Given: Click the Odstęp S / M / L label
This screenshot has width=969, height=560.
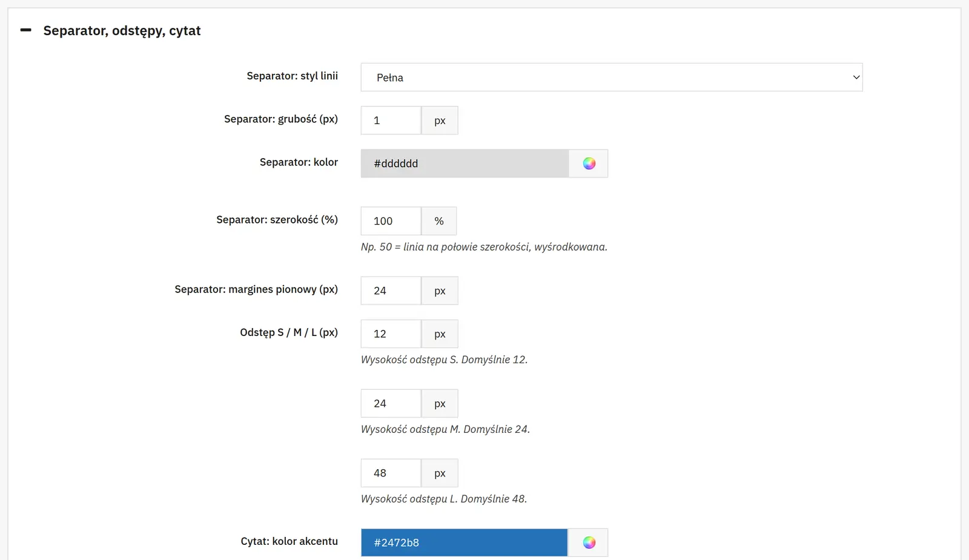Looking at the screenshot, I should click(x=289, y=332).
